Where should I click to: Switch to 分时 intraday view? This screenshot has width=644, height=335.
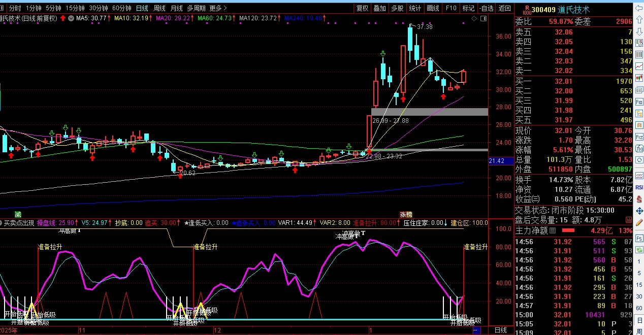click(15, 8)
